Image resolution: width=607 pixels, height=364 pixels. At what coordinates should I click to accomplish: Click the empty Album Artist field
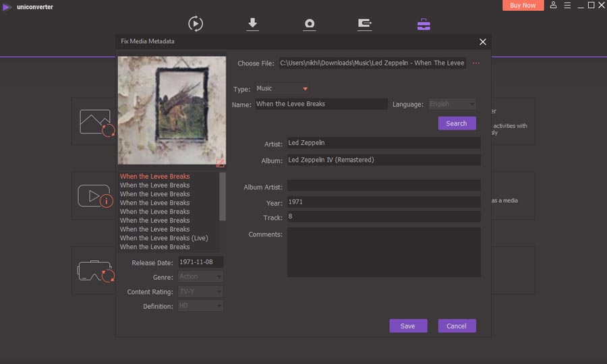[384, 185]
